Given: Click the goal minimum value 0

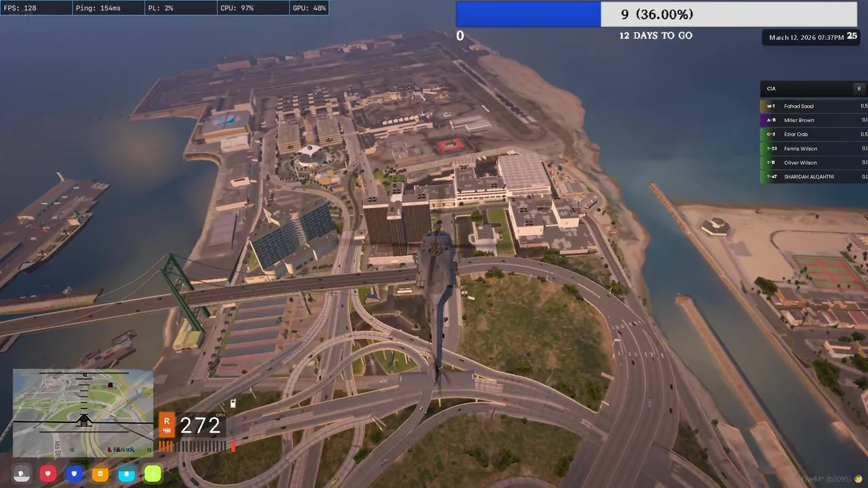Looking at the screenshot, I should click(x=460, y=36).
